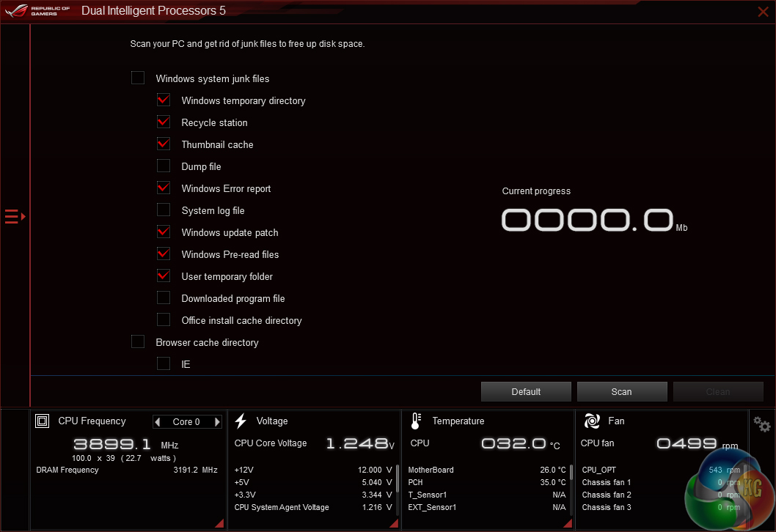Close the Dual Intelligent Processors window
The image size is (776, 532).
pos(763,12)
